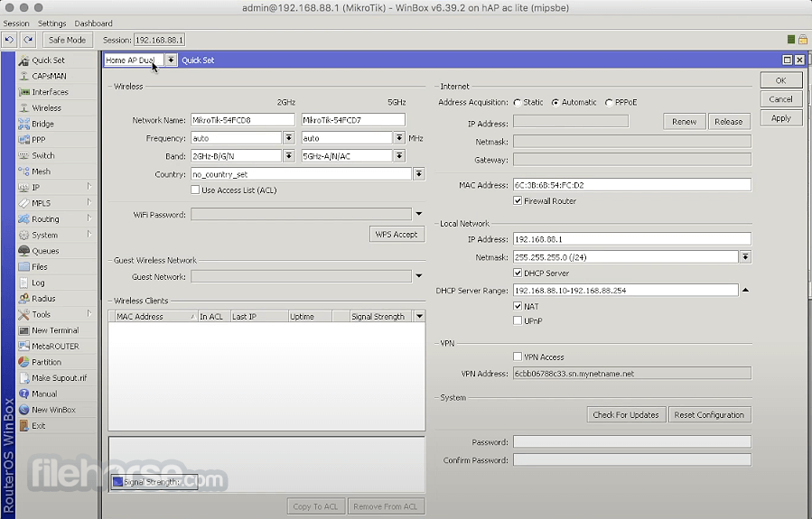
Task: Open the Mesh sidebar icon
Action: tap(23, 171)
